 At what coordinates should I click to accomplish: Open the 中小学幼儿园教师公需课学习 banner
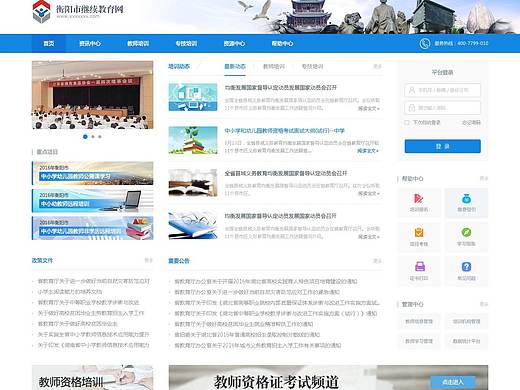coord(93,173)
